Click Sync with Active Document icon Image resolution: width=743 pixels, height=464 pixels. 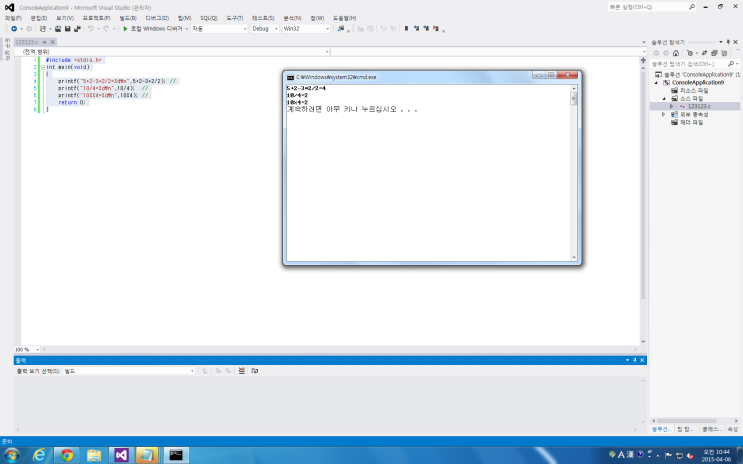click(704, 53)
